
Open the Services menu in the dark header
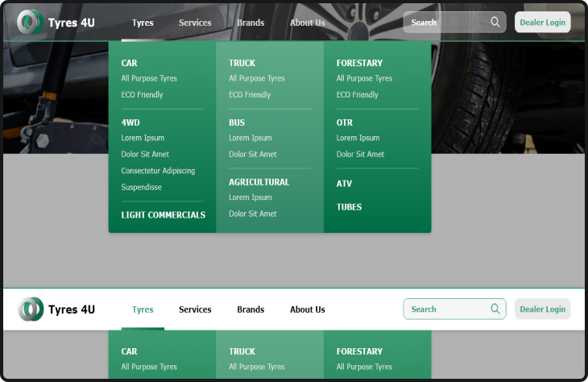195,23
